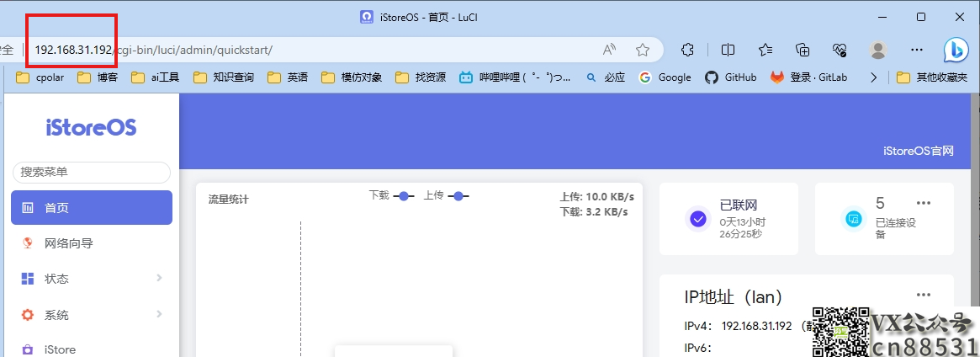Open the GitHub bookmark
The width and height of the screenshot is (980, 357).
coord(731,77)
